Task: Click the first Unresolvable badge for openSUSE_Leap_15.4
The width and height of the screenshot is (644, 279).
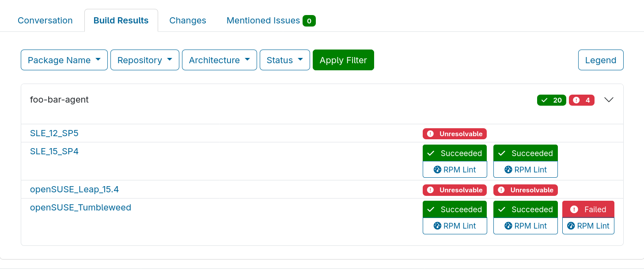Action: click(455, 190)
